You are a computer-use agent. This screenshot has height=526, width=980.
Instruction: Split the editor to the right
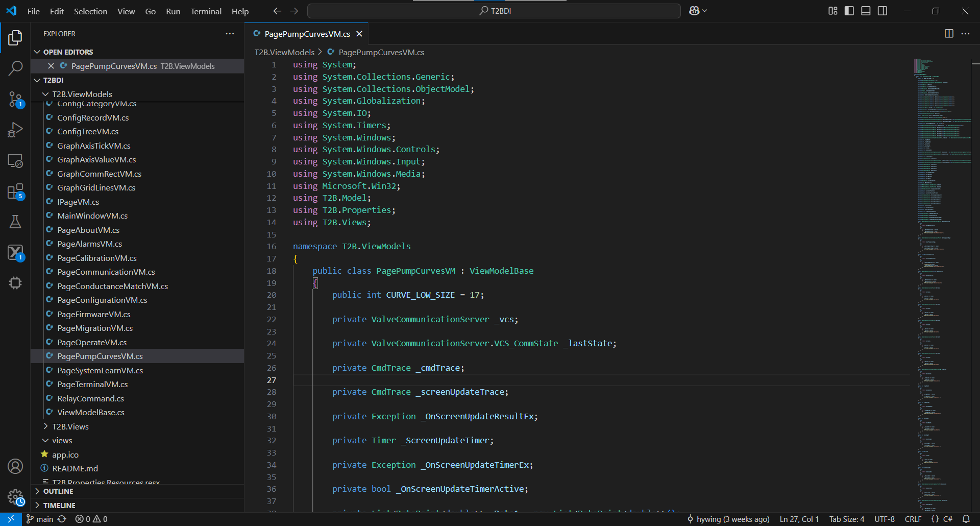point(949,34)
